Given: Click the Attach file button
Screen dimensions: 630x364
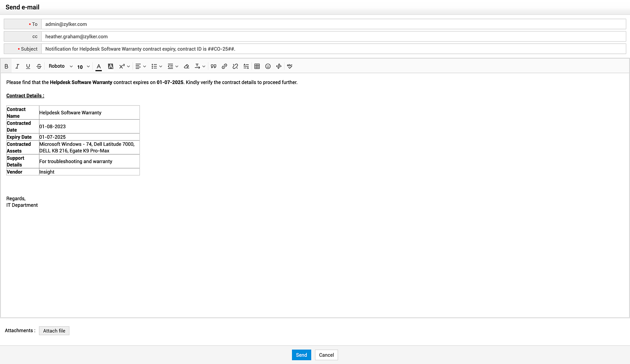Looking at the screenshot, I should [x=54, y=331].
